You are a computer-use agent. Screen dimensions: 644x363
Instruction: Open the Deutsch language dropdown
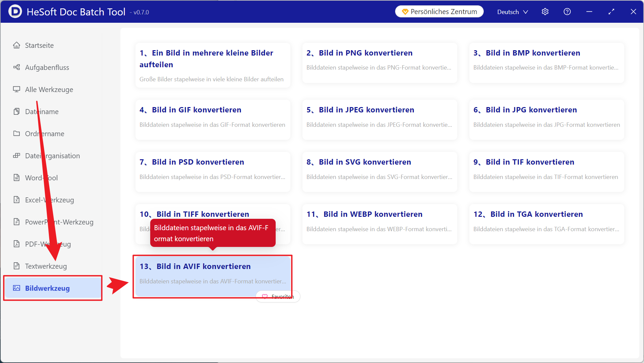point(513,12)
